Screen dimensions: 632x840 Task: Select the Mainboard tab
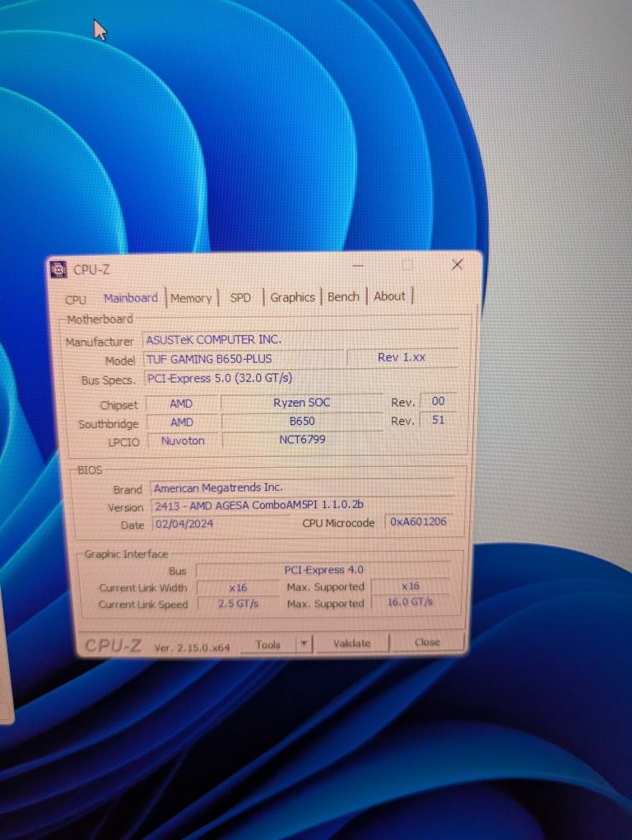(x=131, y=298)
